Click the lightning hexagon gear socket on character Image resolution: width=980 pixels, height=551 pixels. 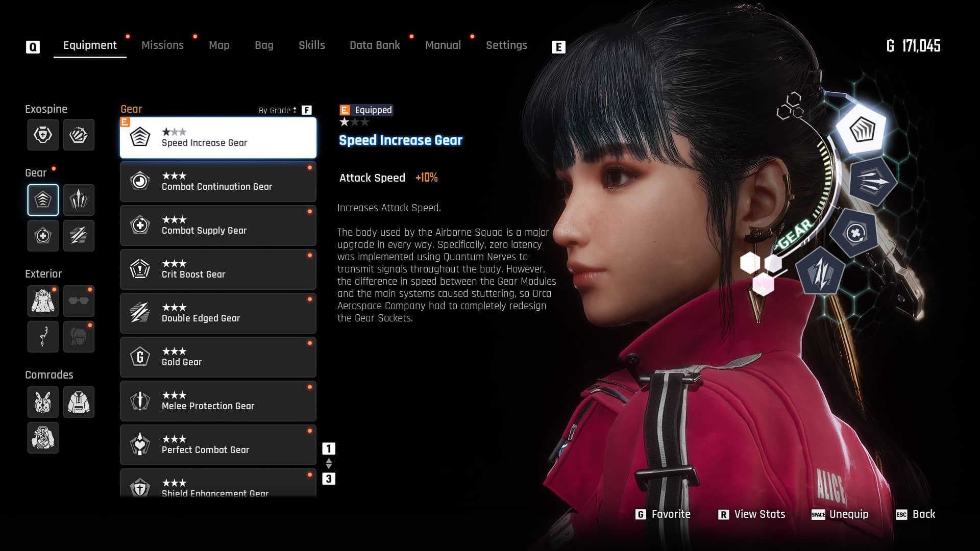(821, 272)
